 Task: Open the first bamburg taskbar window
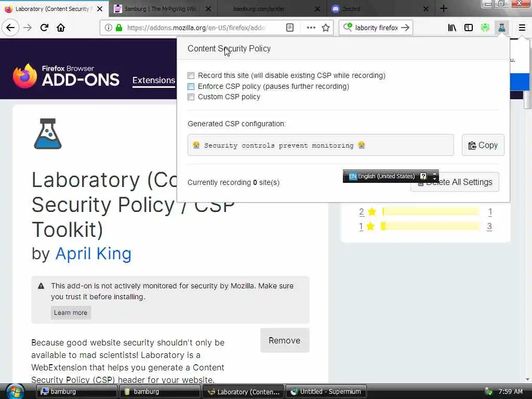click(77, 392)
